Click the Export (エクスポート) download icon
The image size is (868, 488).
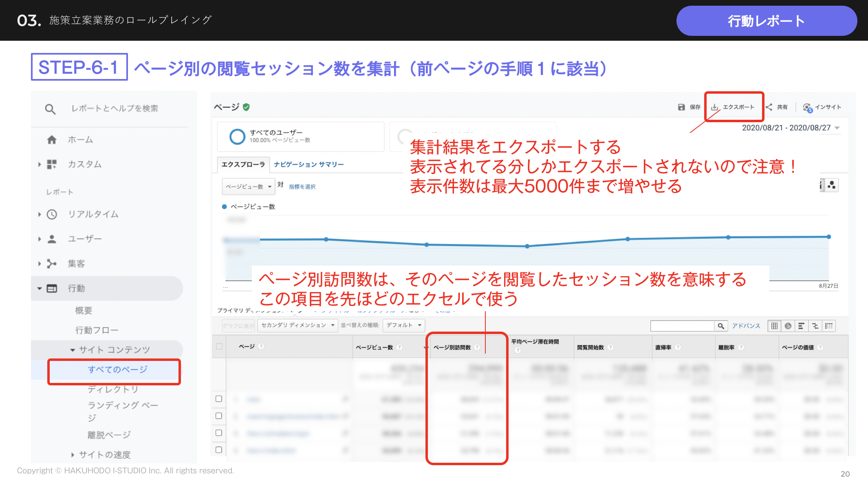coord(715,107)
